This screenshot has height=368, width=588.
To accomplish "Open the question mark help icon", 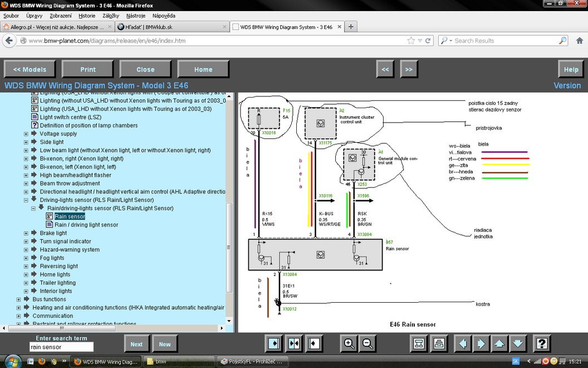I will (x=541, y=343).
